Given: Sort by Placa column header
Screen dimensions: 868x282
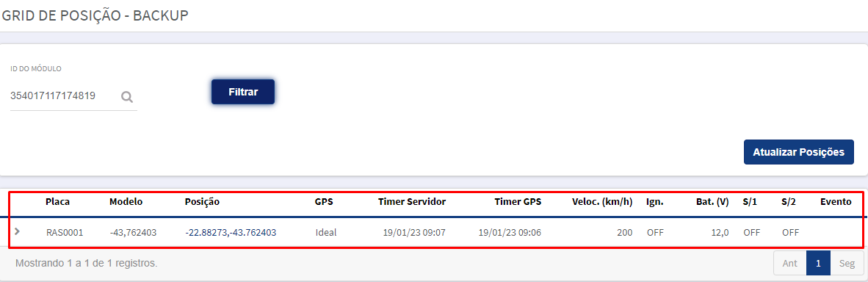Looking at the screenshot, I should click(57, 202).
